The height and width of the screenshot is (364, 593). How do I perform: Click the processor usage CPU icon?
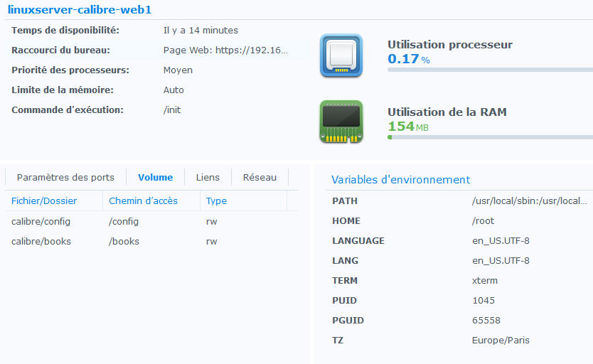tap(341, 55)
